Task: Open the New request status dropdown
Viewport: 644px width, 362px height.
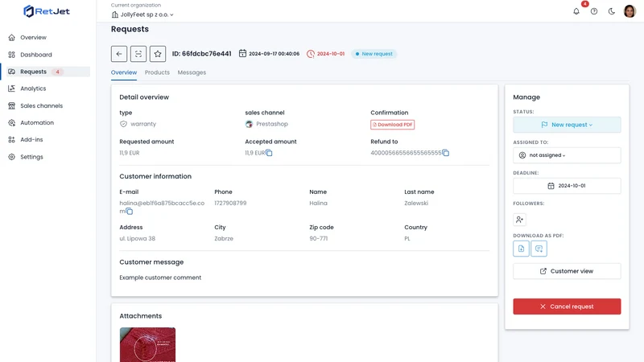Action: [567, 125]
